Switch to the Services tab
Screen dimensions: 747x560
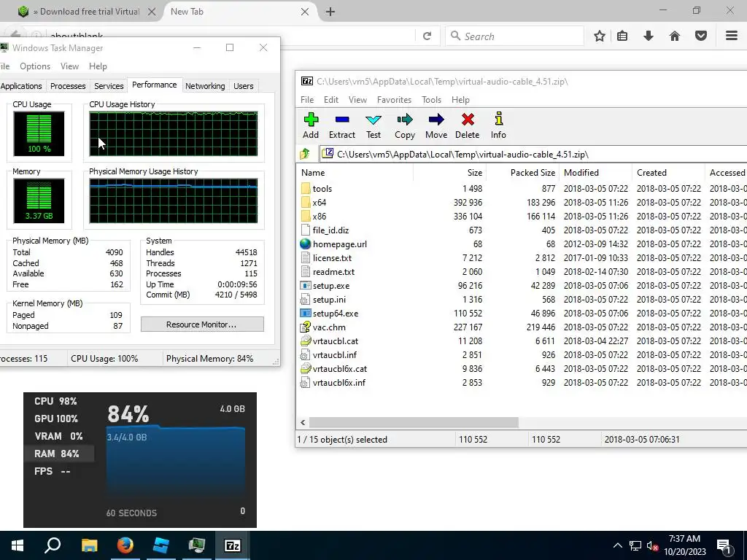109,86
